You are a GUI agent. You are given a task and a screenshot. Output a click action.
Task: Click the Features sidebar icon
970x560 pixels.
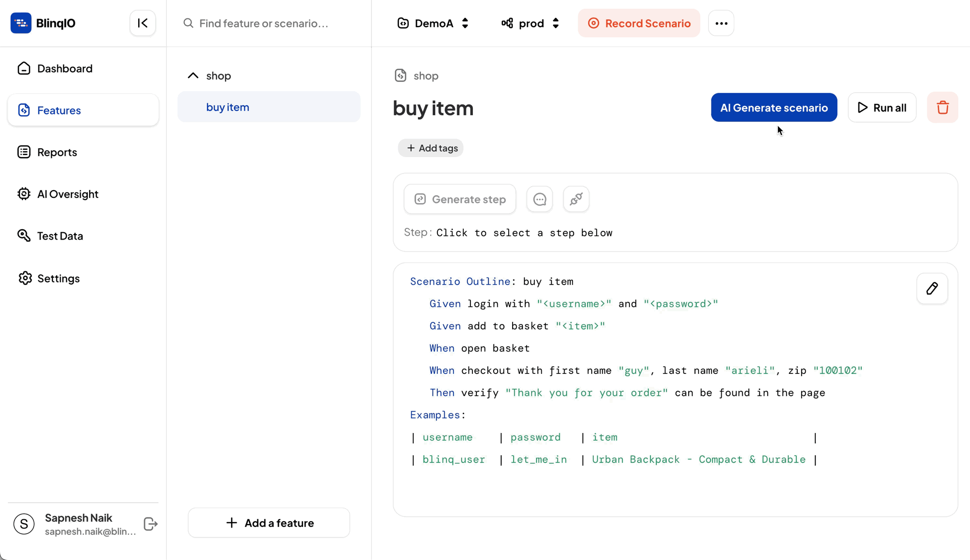(x=23, y=110)
